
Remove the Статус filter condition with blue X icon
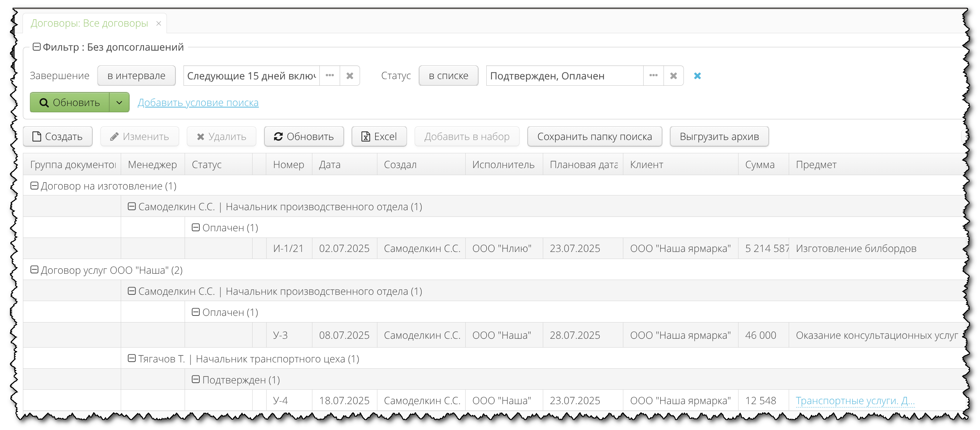pos(698,76)
